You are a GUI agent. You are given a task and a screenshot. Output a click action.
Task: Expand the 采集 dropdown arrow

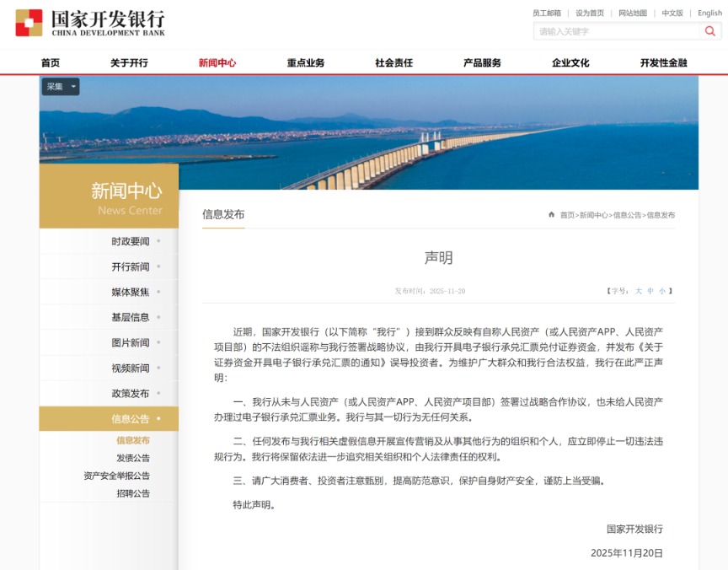pyautogui.click(x=73, y=86)
